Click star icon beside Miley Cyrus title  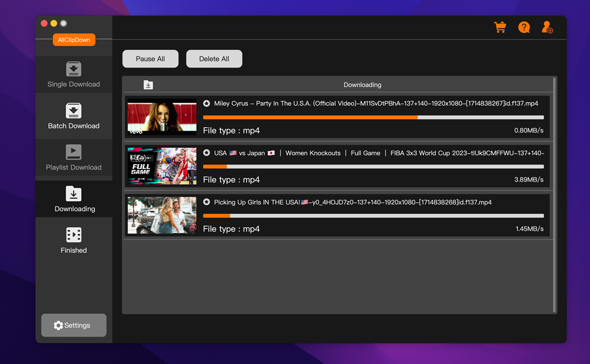(207, 103)
